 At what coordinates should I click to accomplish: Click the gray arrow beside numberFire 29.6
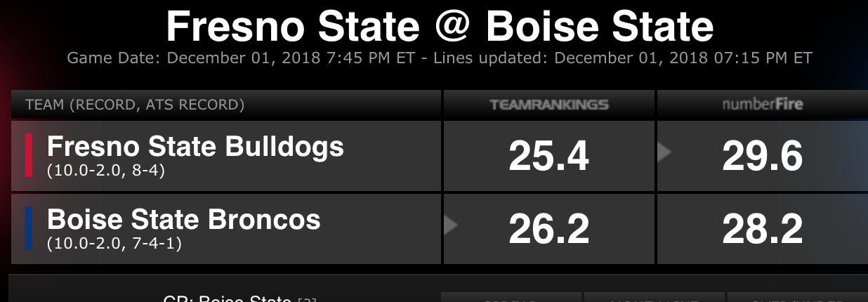[x=664, y=152]
